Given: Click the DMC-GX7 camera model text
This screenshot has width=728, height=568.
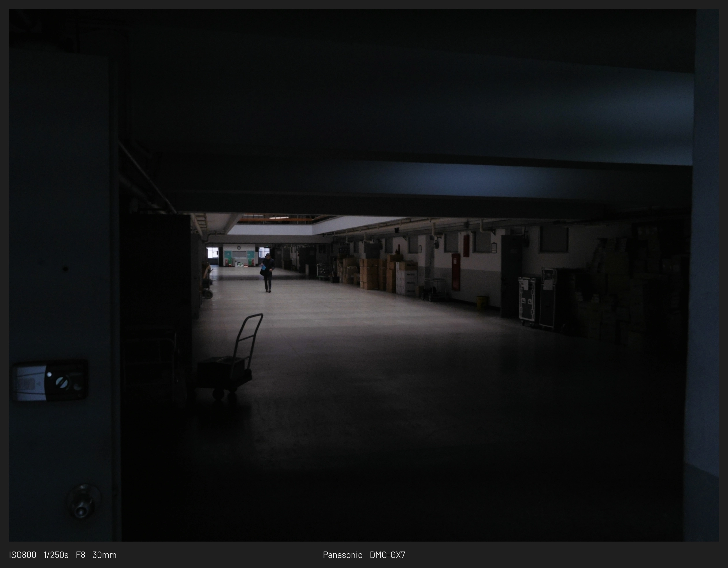Looking at the screenshot, I should [387, 555].
